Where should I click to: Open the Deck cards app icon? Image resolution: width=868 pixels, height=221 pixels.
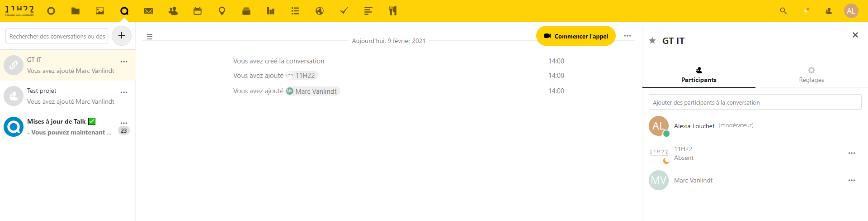246,11
